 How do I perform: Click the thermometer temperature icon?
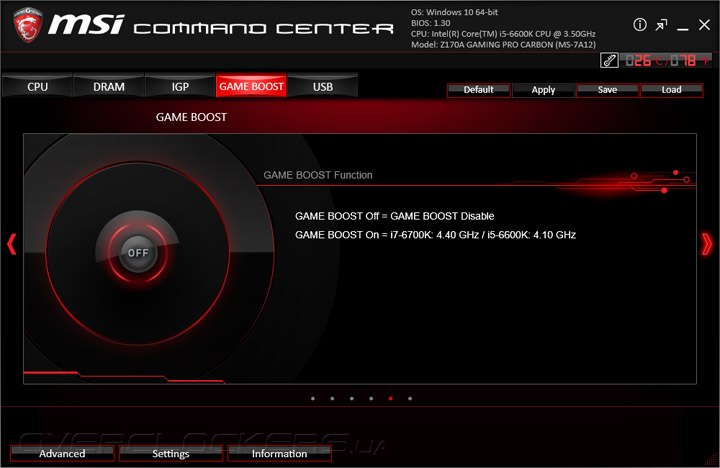(x=609, y=60)
